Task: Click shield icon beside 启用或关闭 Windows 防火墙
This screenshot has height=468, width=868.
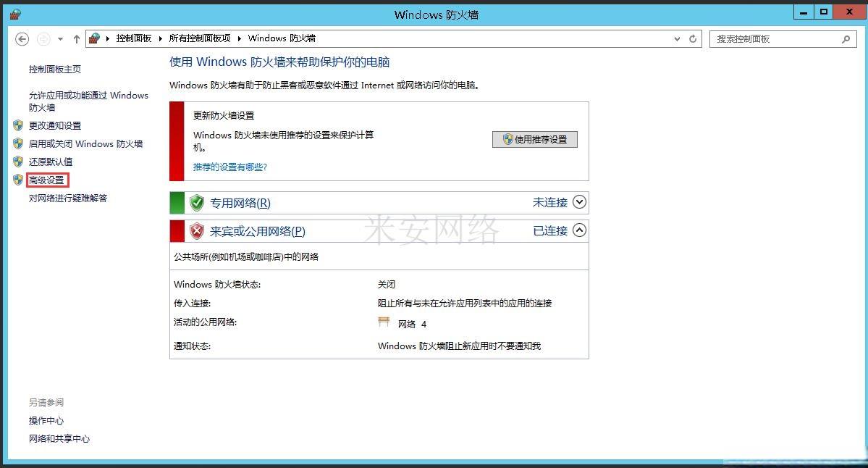Action: click(18, 143)
